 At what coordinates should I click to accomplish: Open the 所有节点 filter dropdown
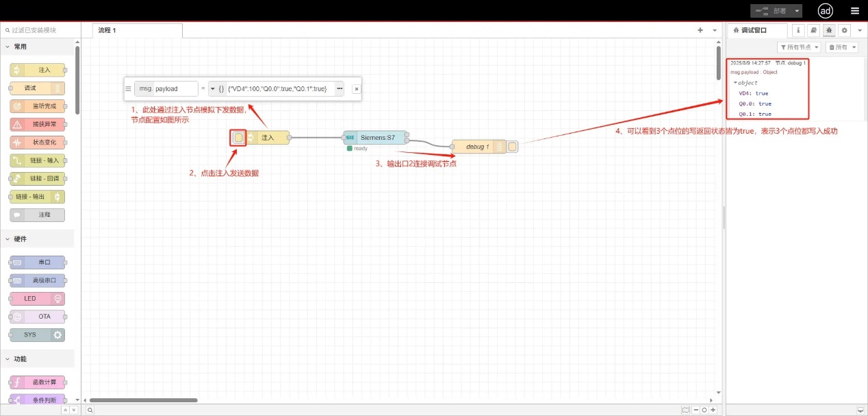click(799, 47)
